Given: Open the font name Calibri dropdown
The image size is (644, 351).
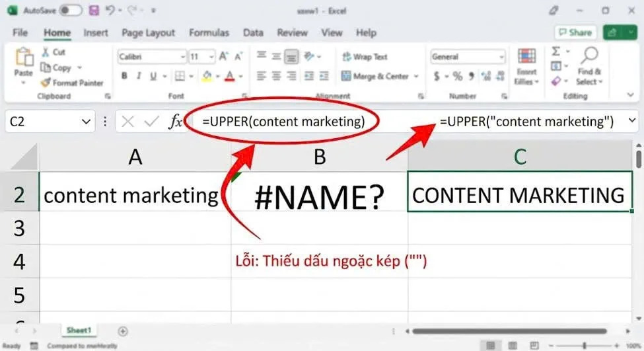Looking at the screenshot, I should point(183,57).
